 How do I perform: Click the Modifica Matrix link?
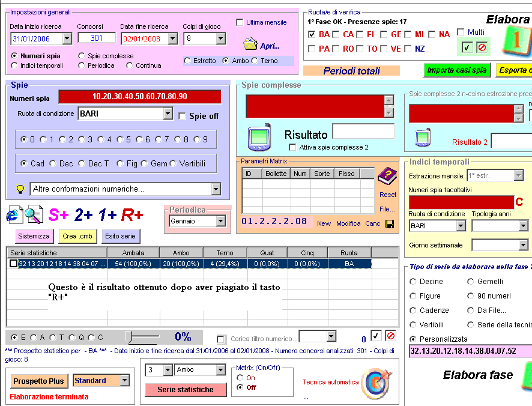point(348,223)
